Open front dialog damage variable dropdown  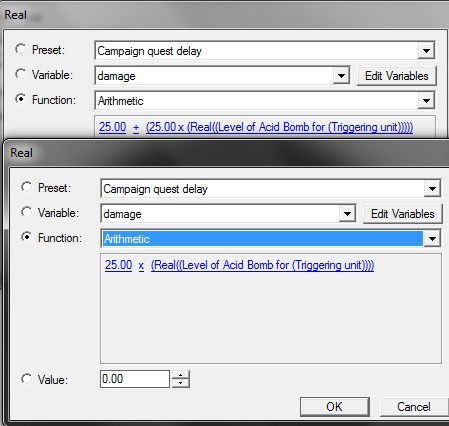pos(347,214)
